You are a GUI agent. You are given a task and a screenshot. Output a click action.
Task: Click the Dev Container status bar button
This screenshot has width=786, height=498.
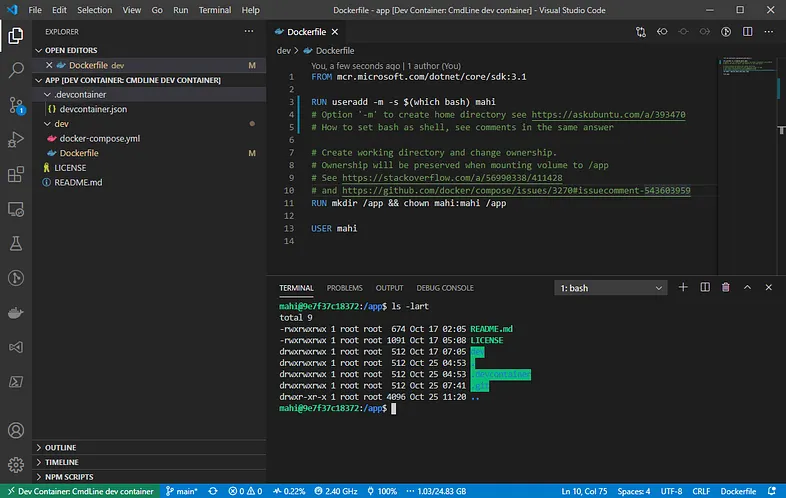point(80,491)
